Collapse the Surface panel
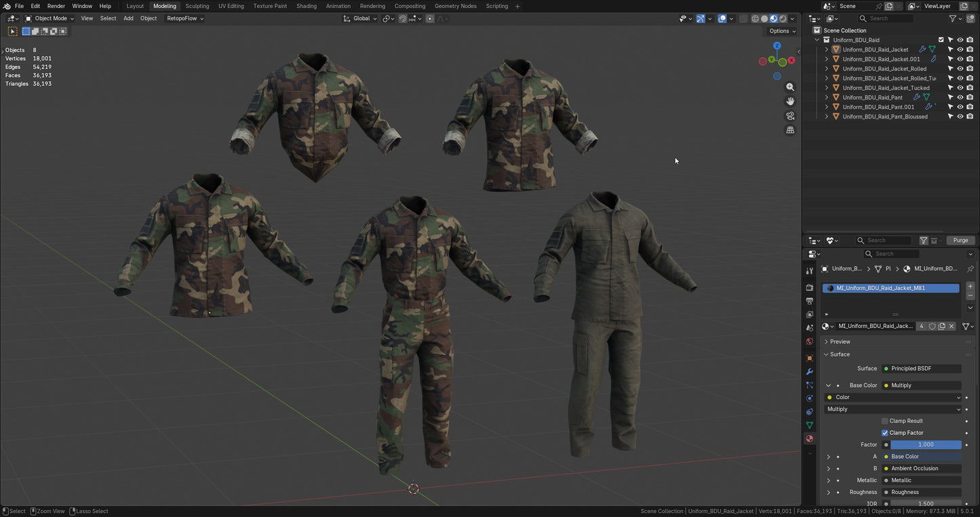The image size is (980, 517). tap(826, 354)
